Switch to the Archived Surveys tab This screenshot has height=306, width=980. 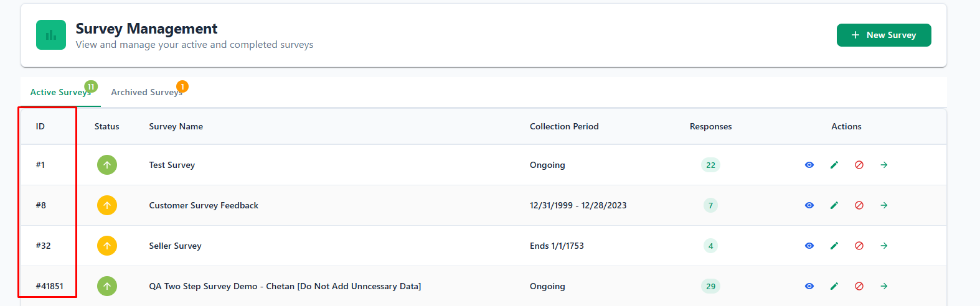[x=146, y=92]
